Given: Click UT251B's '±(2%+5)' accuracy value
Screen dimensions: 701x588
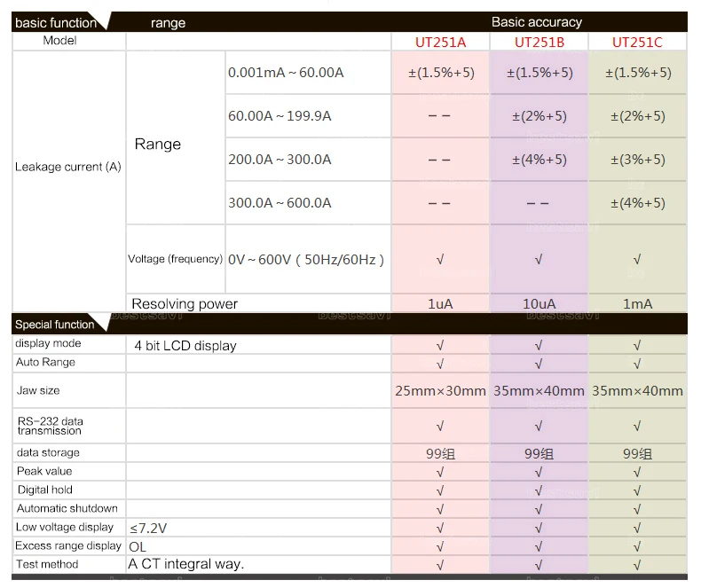Looking at the screenshot, I should click(540, 116).
